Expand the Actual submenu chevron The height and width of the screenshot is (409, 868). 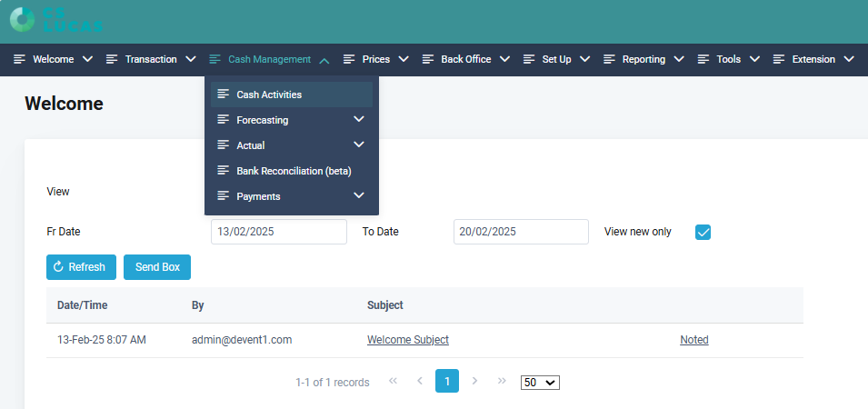coord(359,145)
